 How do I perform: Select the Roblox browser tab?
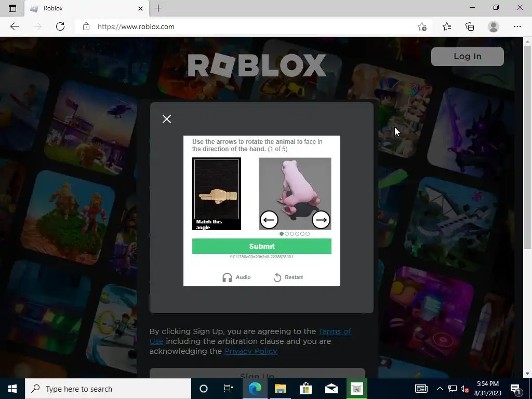click(87, 8)
